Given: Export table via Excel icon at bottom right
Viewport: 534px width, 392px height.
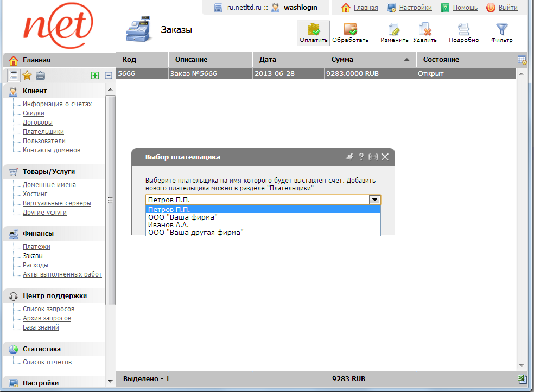Looking at the screenshot, I should pyautogui.click(x=522, y=378).
